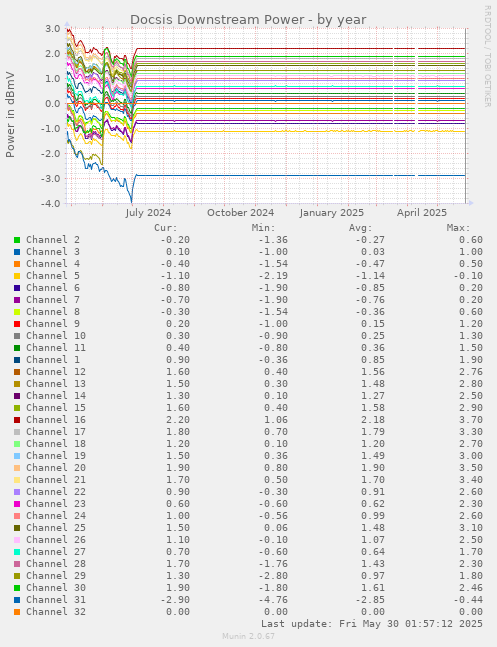
Task: Click the "Avg:" column header
Action: [x=361, y=228]
